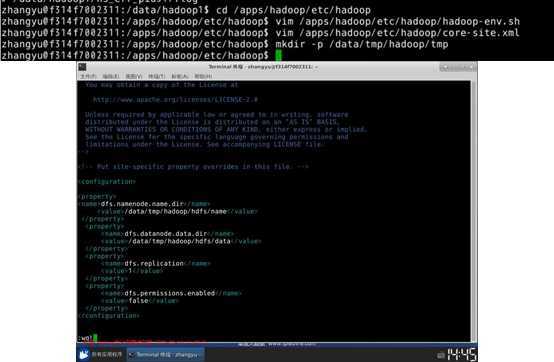Click the /data/tmp/hadoop/hdfs/name value

coord(175,212)
